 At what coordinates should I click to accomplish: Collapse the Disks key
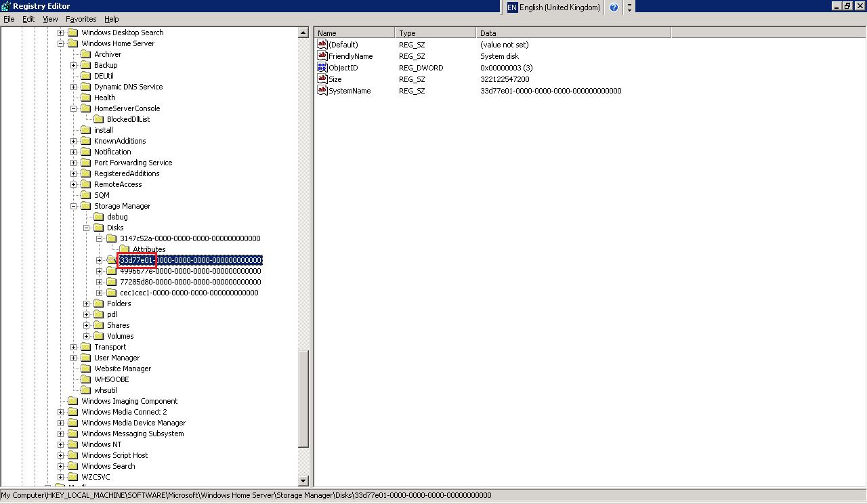coord(87,228)
